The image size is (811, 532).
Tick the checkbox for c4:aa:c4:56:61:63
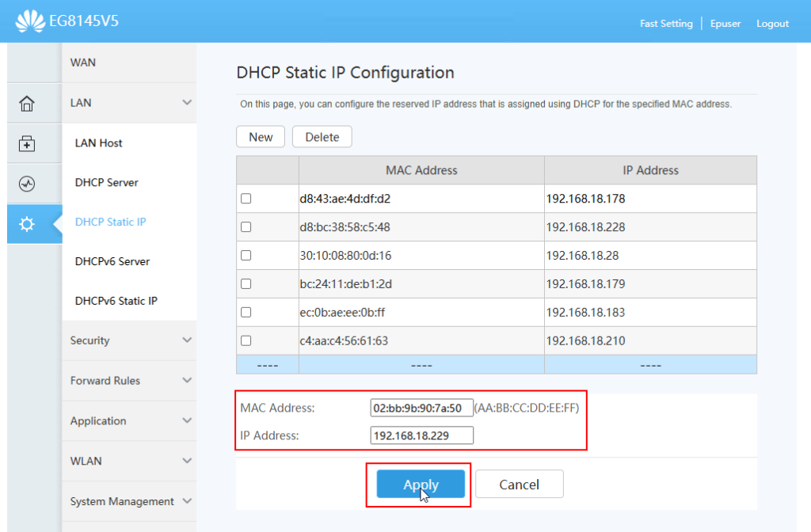click(246, 340)
